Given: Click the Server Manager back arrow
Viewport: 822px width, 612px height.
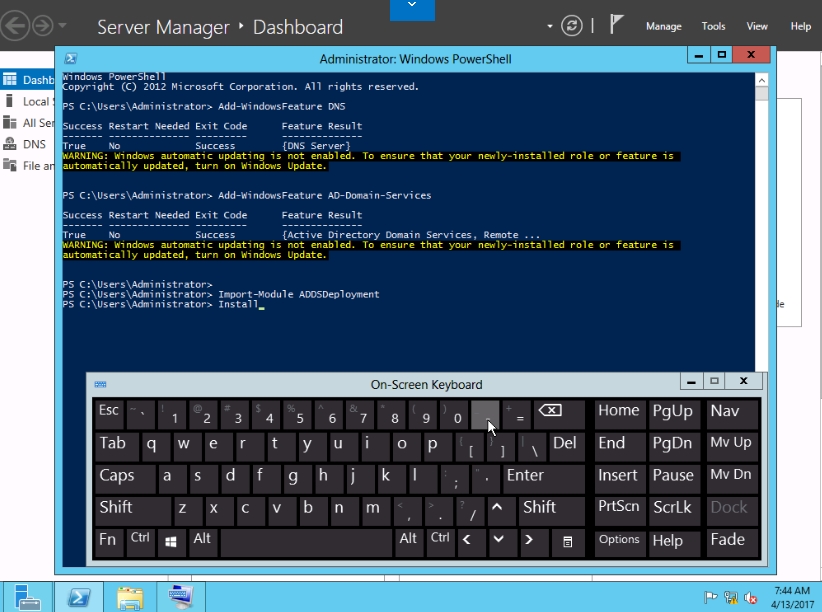Looking at the screenshot, I should pos(14,25).
